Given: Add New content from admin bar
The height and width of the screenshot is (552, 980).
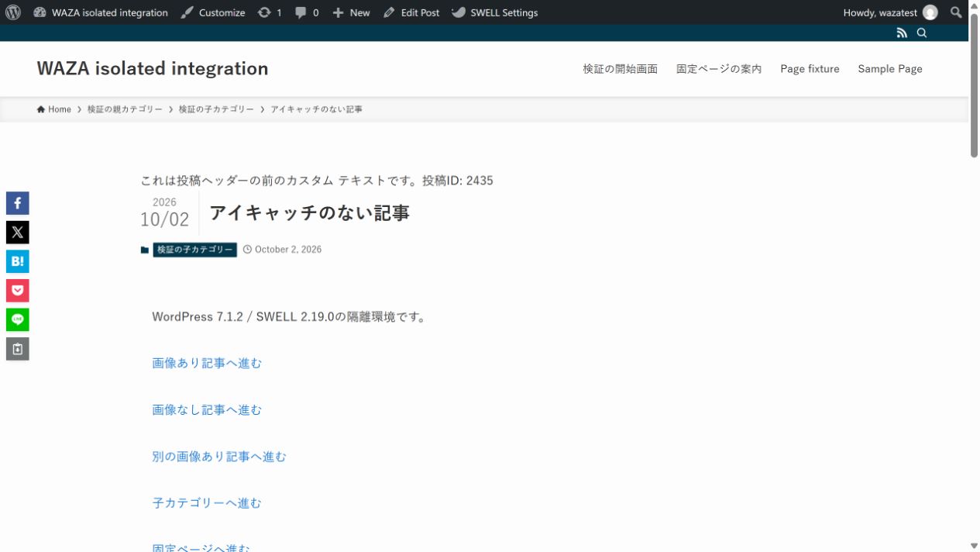Looking at the screenshot, I should pyautogui.click(x=351, y=12).
